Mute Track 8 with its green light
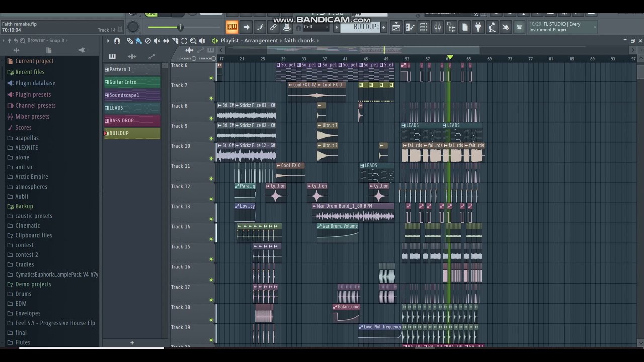The width and height of the screenshot is (644, 362). click(x=211, y=118)
